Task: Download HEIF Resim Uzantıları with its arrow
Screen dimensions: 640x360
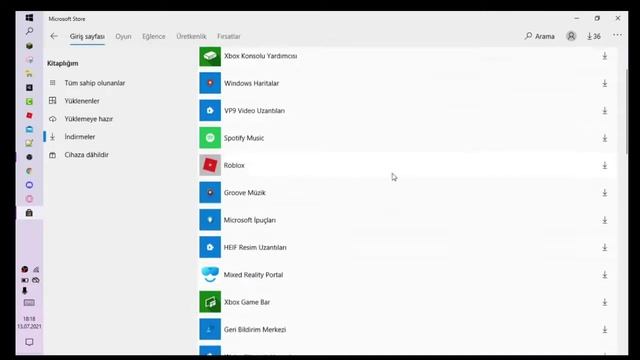Action: [604, 247]
